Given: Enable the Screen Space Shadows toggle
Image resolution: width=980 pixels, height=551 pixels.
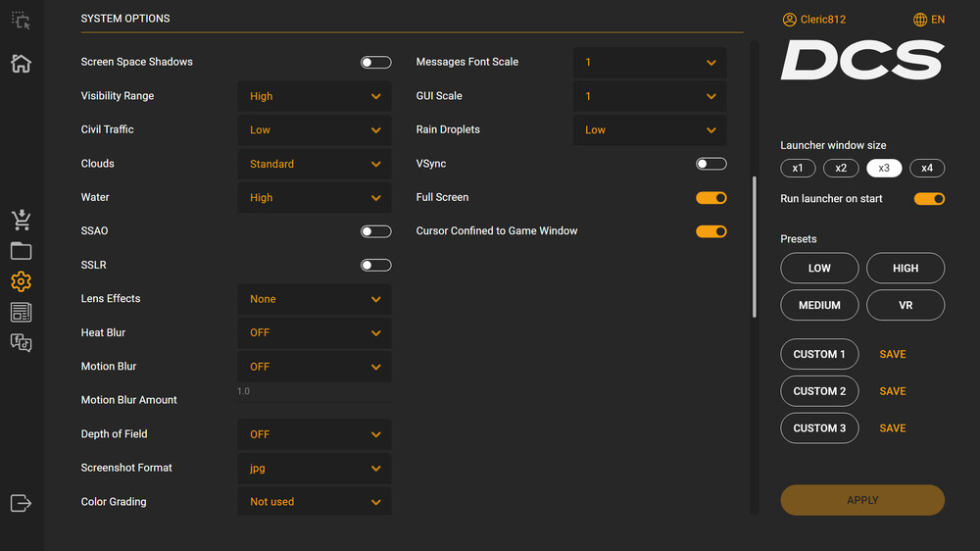Looking at the screenshot, I should tap(375, 63).
